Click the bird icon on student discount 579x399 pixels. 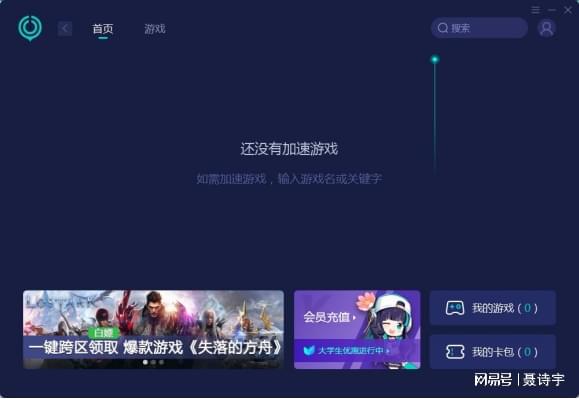coord(309,350)
